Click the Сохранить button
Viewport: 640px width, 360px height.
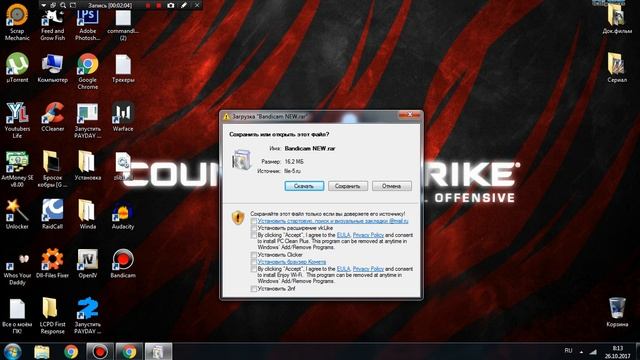pyautogui.click(x=348, y=186)
